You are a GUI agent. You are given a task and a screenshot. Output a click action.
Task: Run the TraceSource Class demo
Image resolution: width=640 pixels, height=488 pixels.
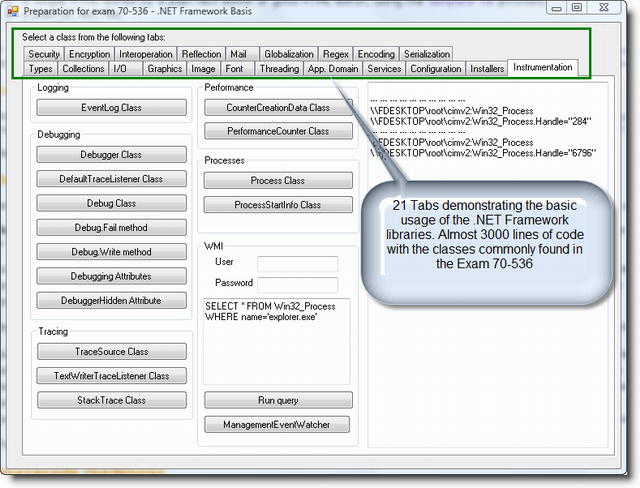click(x=112, y=351)
